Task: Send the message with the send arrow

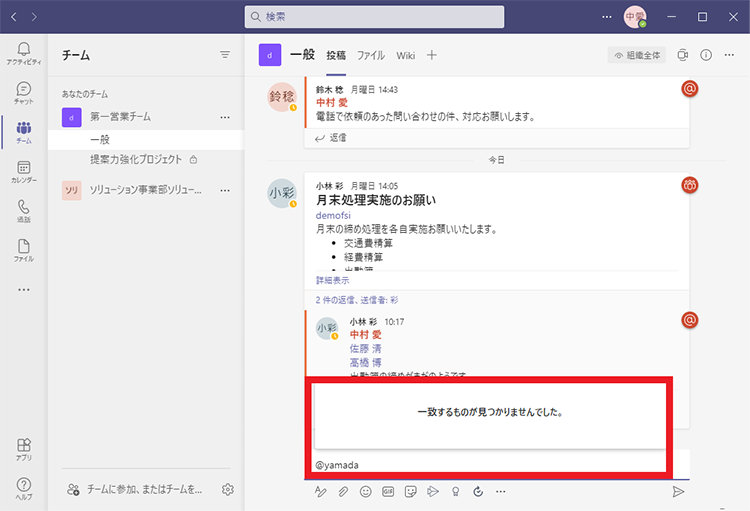Action: click(678, 491)
